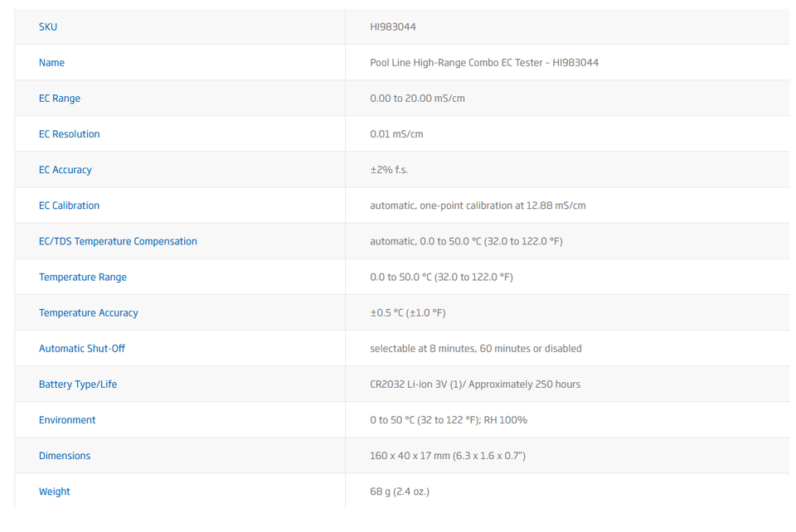Click the Name row label

tap(51, 62)
